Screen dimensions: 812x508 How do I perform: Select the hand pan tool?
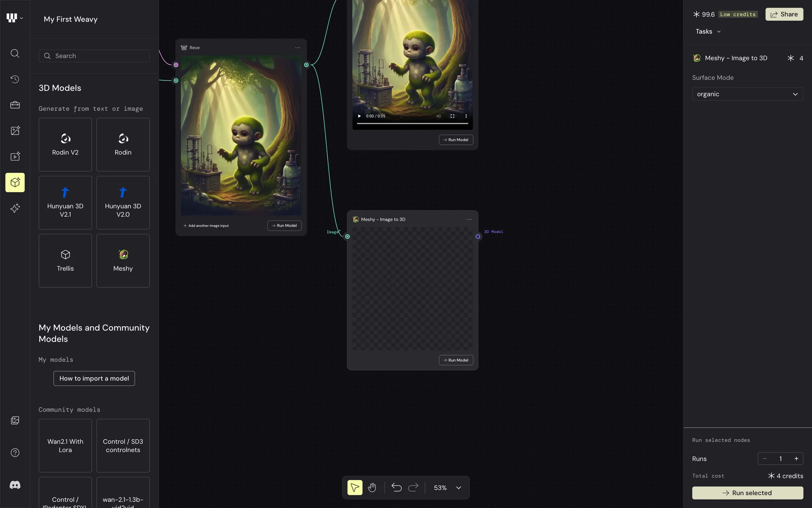372,488
